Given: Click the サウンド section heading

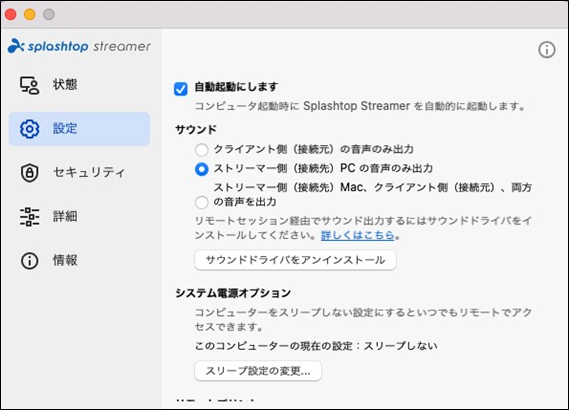Looking at the screenshot, I should tap(196, 129).
